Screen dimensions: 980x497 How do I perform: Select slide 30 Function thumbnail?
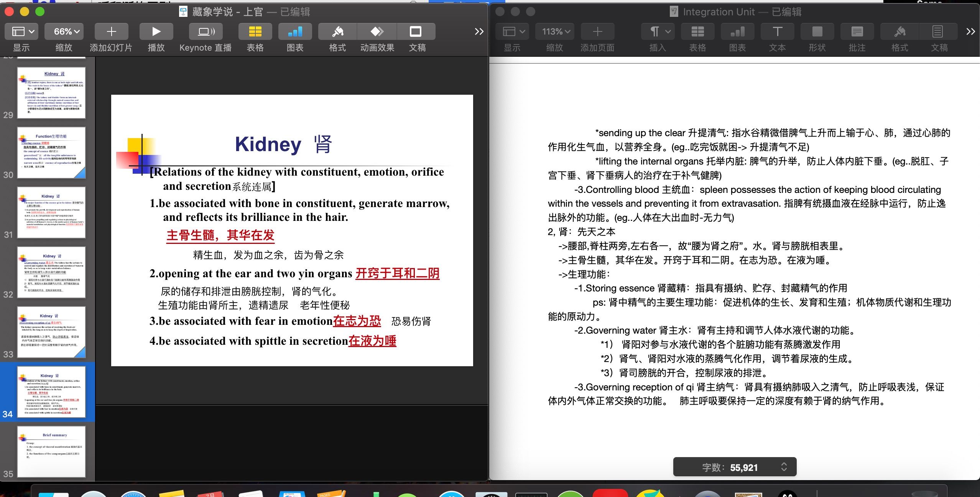pyautogui.click(x=51, y=153)
